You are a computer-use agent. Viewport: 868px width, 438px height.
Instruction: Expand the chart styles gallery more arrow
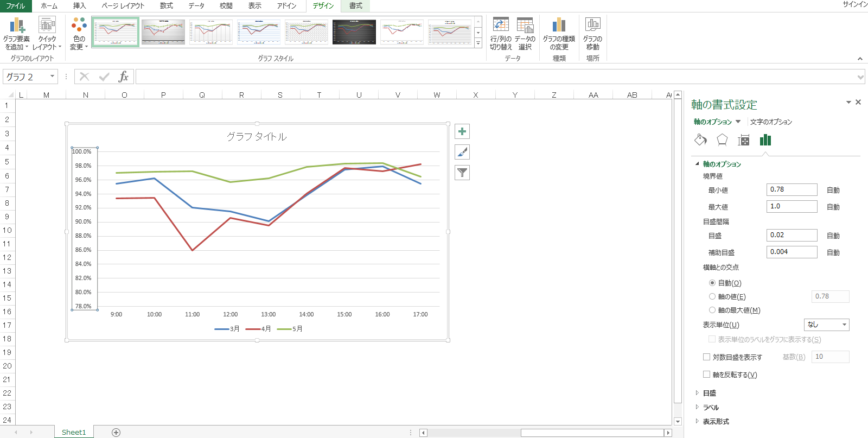(x=478, y=43)
